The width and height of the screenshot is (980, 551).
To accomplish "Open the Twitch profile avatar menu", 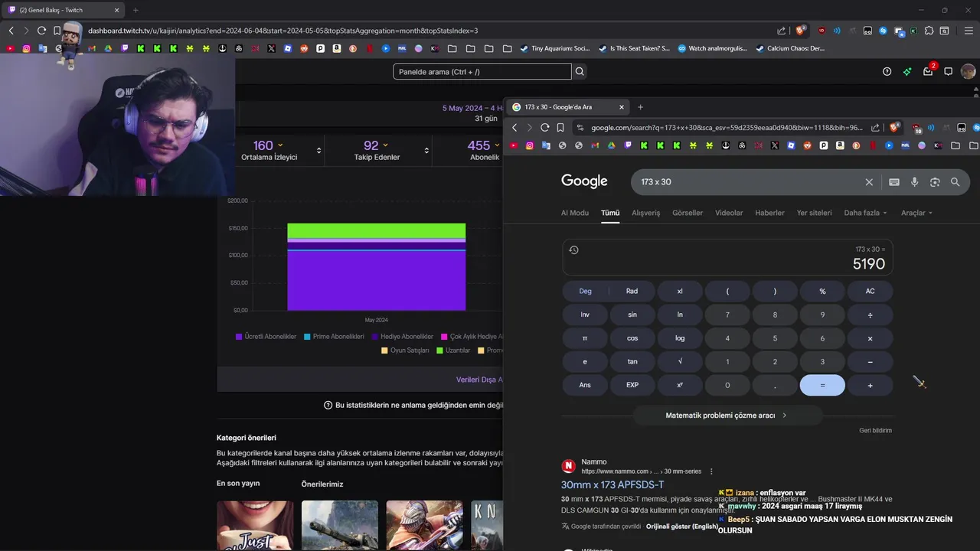I will pyautogui.click(x=968, y=71).
